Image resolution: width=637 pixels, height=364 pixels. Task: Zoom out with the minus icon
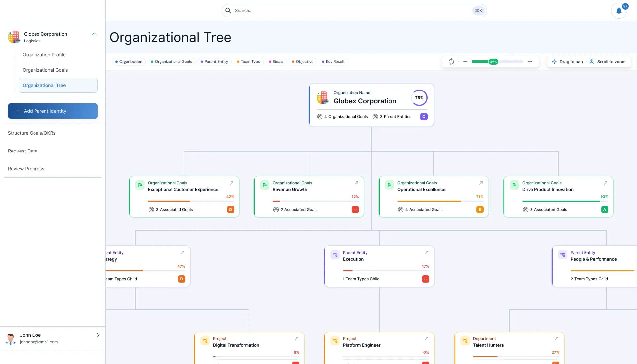[465, 62]
